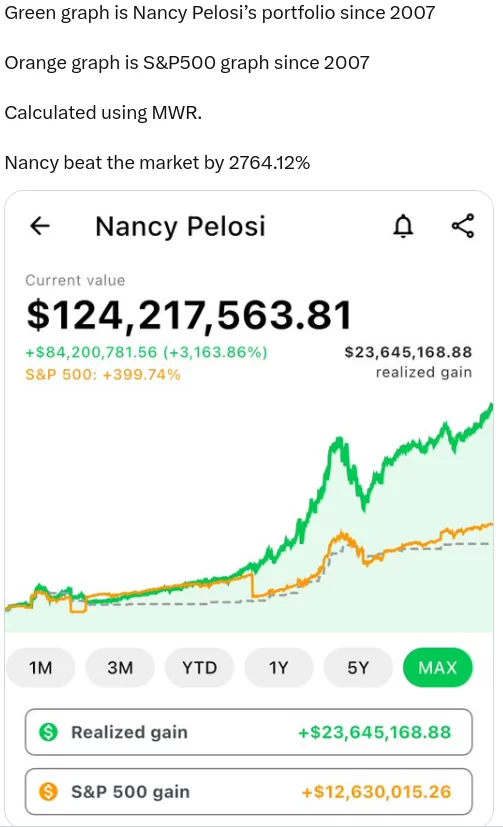This screenshot has width=503, height=827.
Task: Open the S&P 500 gain row
Action: point(248,792)
